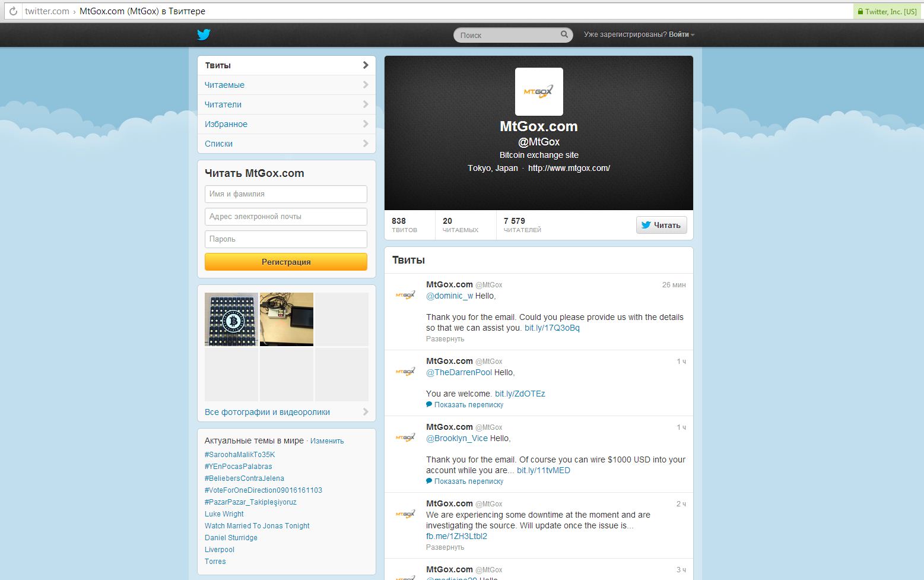The image size is (924, 580).
Task: Open the 2 ч tweet timestamp
Action: point(681,504)
